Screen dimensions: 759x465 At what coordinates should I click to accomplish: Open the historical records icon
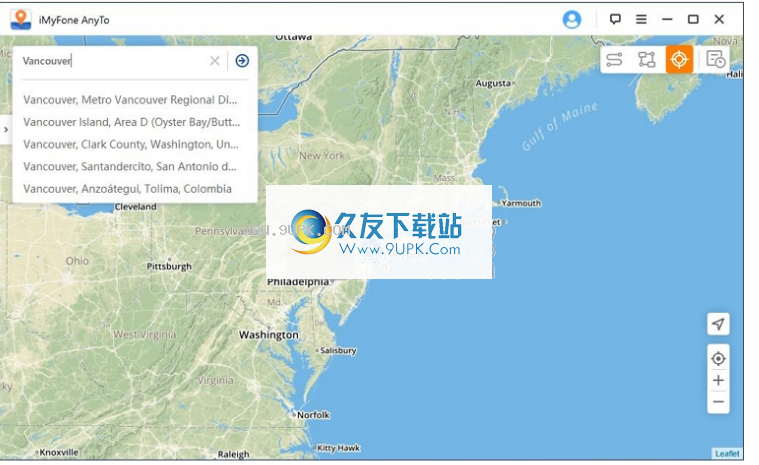[x=715, y=60]
